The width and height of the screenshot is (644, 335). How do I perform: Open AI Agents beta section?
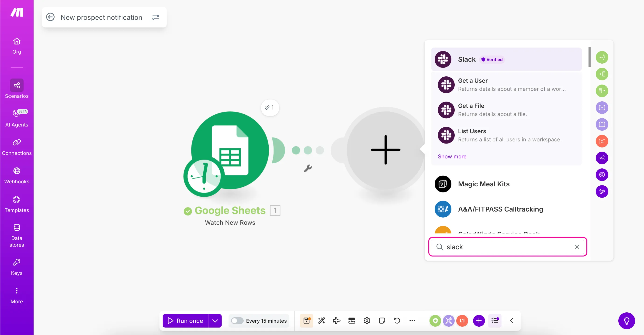click(x=17, y=118)
